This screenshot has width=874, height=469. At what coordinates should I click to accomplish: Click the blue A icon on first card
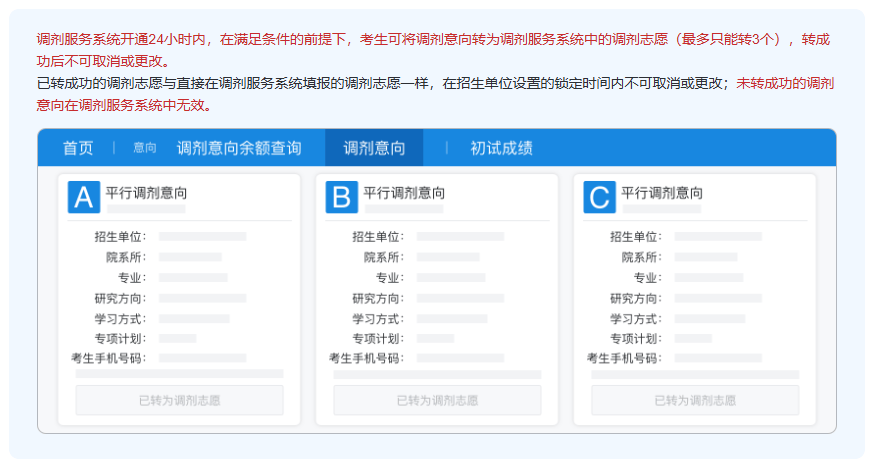coord(84,197)
